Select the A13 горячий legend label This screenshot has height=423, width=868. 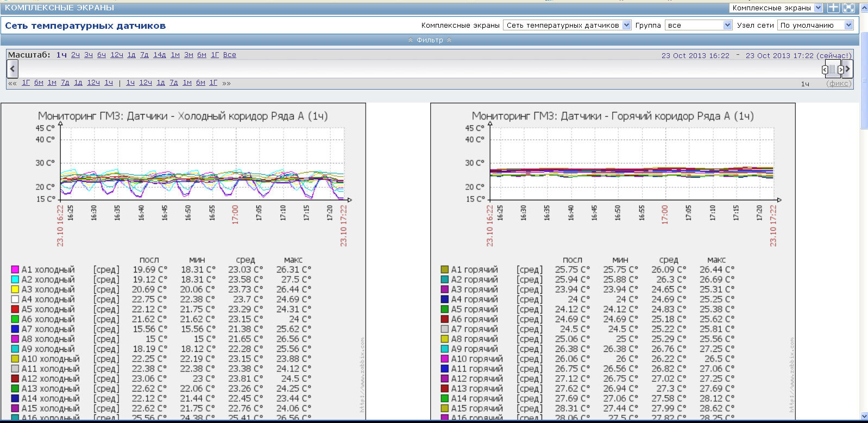[x=477, y=388]
